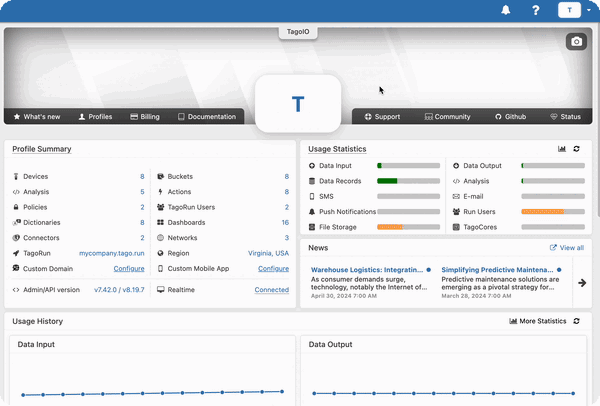Click the Actions lightning bolt icon
Image resolution: width=600 pixels, height=406 pixels.
[160, 192]
